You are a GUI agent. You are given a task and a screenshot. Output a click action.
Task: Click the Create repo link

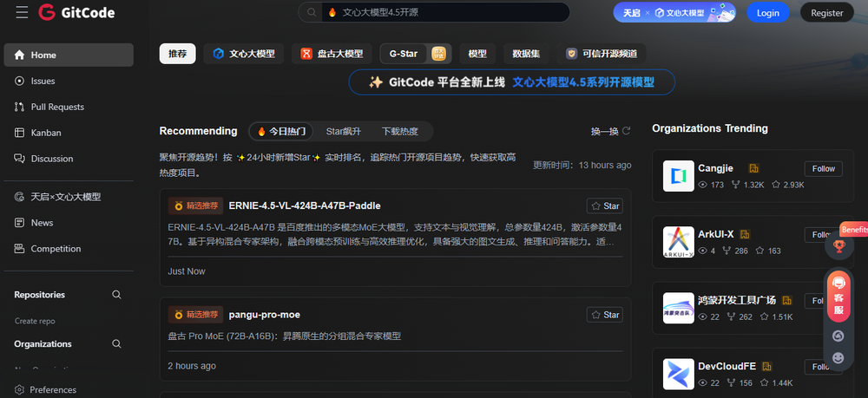click(35, 321)
